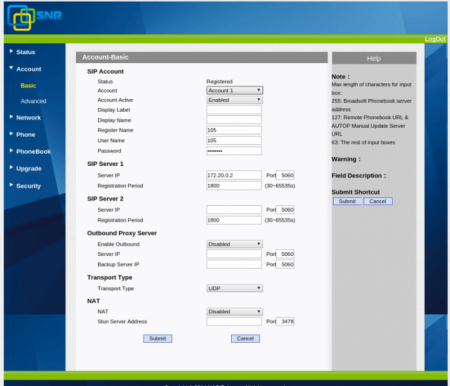Open the Transport Type UDP dropdown
This screenshot has height=386, width=450.
coord(234,288)
